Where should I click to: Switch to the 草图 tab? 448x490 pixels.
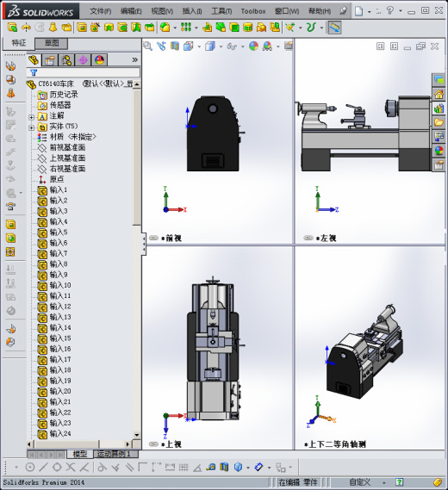tap(52, 43)
